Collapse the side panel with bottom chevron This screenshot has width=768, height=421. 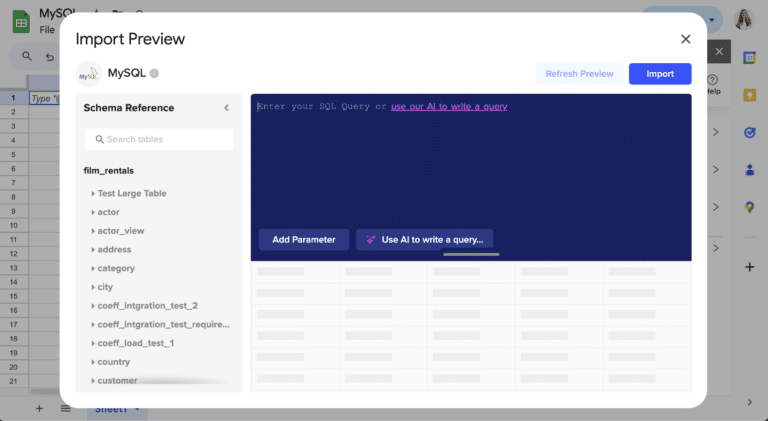(x=749, y=402)
